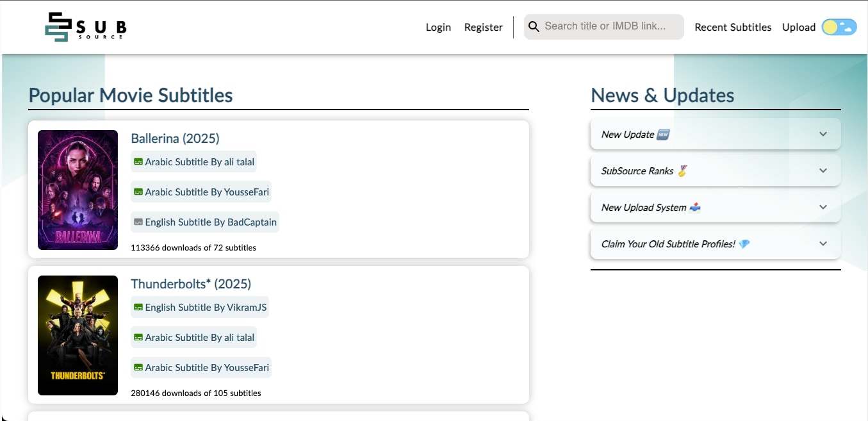Click the magnifier icon in the search box

[x=534, y=27]
